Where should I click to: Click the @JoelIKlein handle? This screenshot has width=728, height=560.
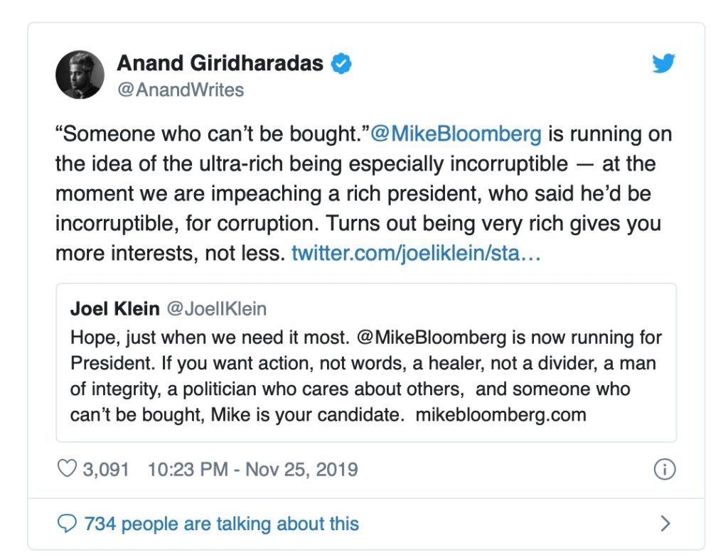(216, 309)
